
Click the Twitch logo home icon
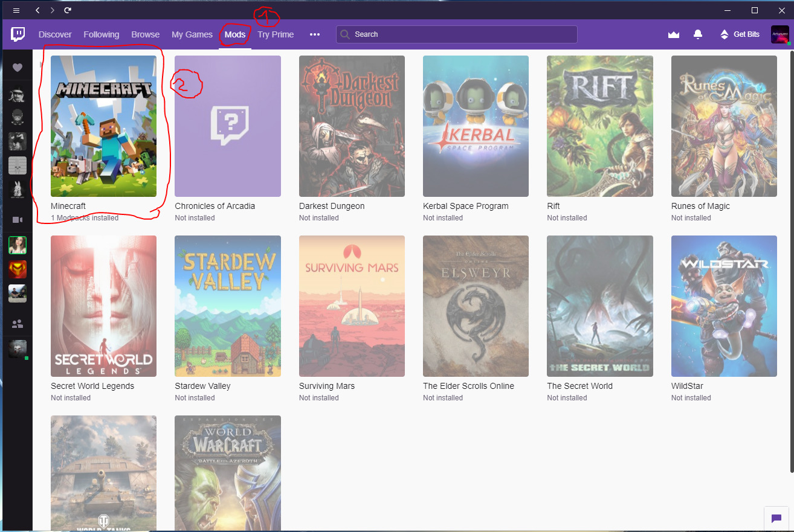[18, 34]
